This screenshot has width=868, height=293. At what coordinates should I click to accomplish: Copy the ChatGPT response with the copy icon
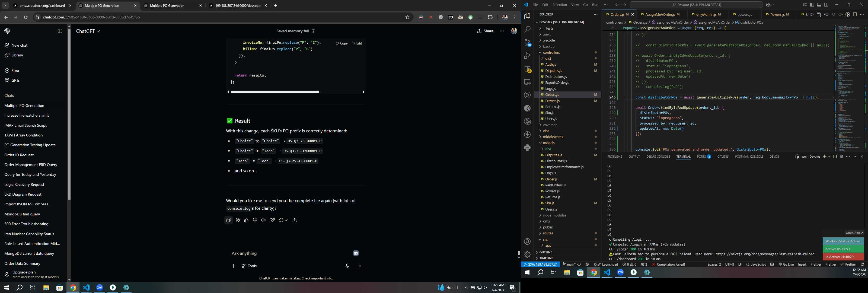[228, 220]
